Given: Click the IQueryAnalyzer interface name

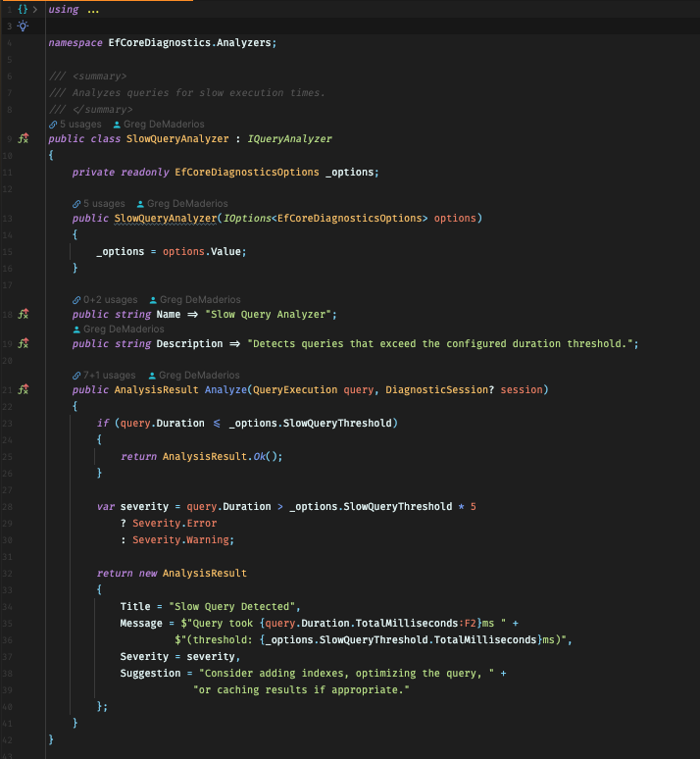Looking at the screenshot, I should tap(289, 139).
